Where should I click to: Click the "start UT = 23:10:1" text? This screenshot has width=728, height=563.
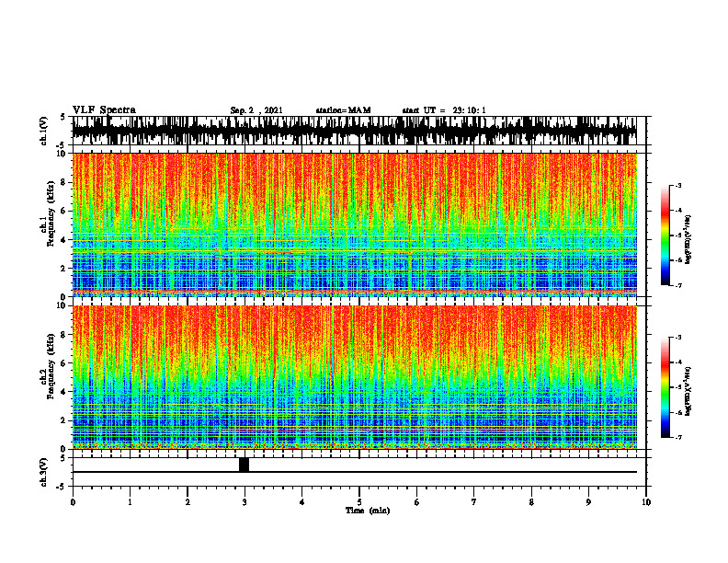(444, 110)
